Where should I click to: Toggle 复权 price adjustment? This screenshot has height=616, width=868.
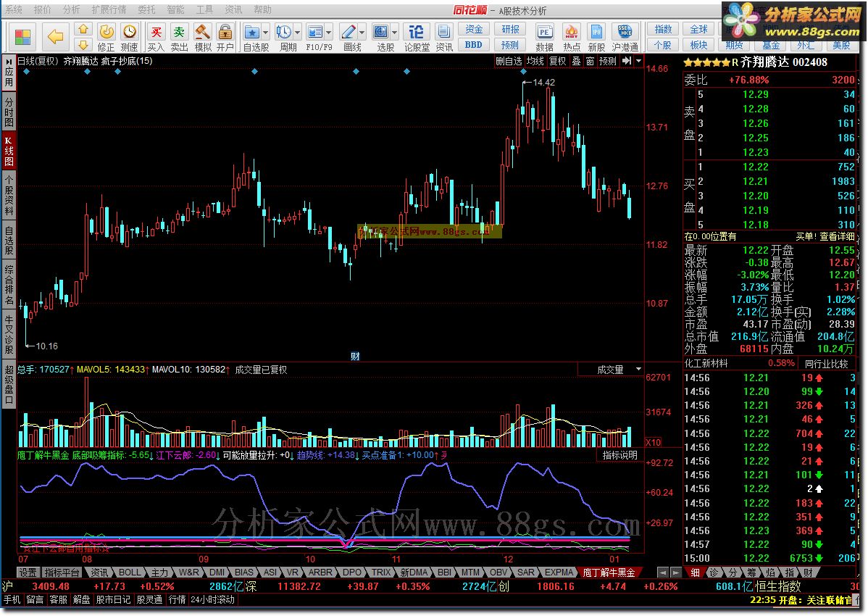[x=557, y=61]
